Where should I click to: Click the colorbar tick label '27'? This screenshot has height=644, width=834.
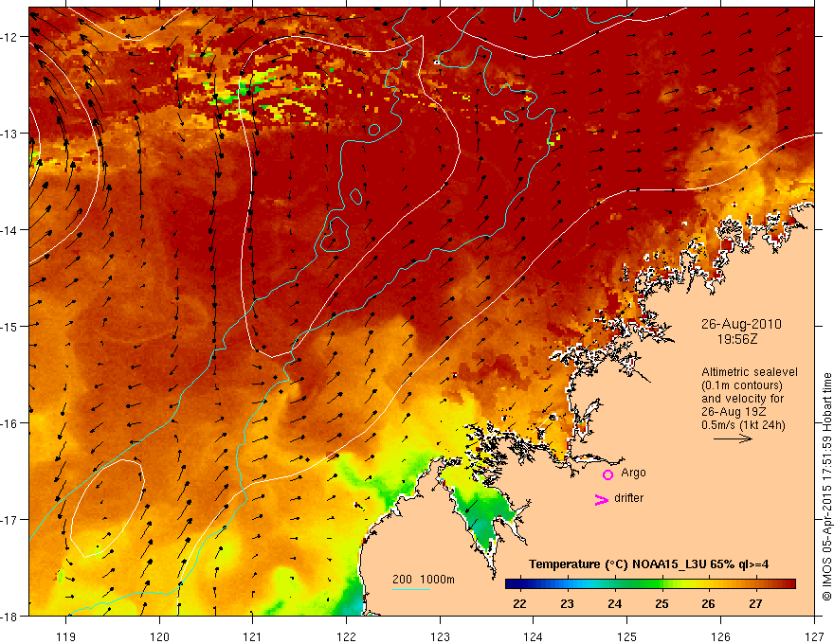click(x=755, y=604)
